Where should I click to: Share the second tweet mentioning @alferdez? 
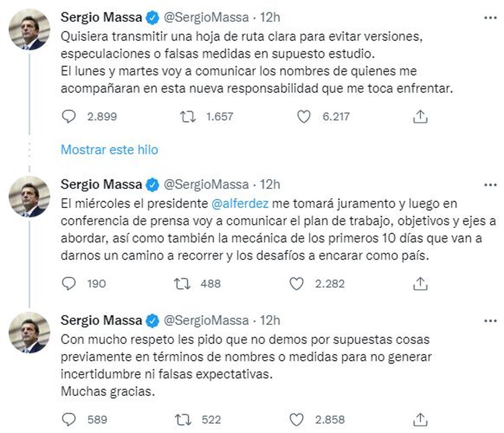pos(420,284)
